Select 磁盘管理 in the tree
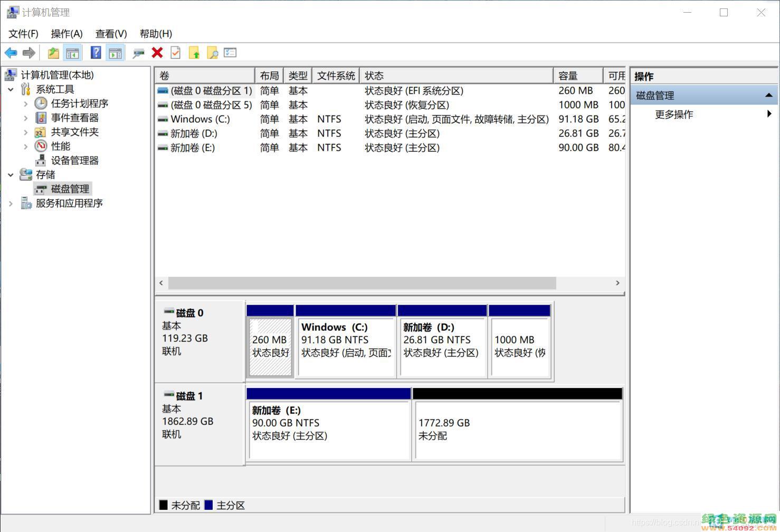Image resolution: width=780 pixels, height=532 pixels. [70, 189]
